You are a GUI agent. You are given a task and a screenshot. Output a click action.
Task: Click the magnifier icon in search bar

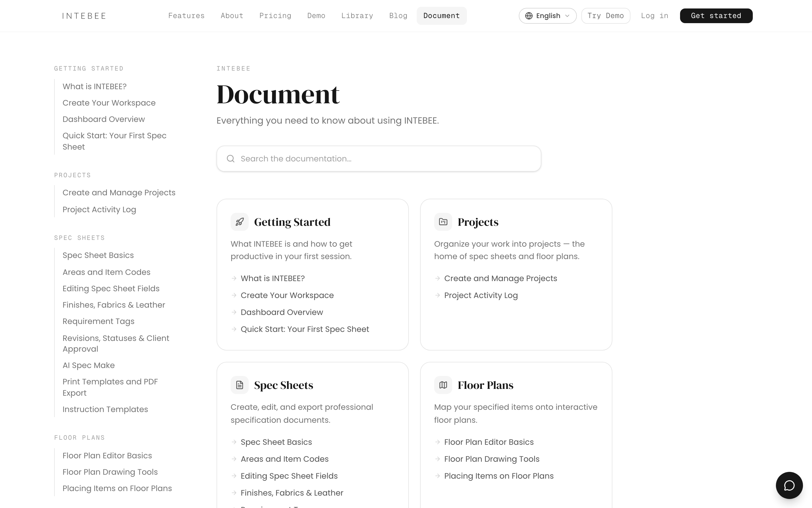tap(231, 159)
